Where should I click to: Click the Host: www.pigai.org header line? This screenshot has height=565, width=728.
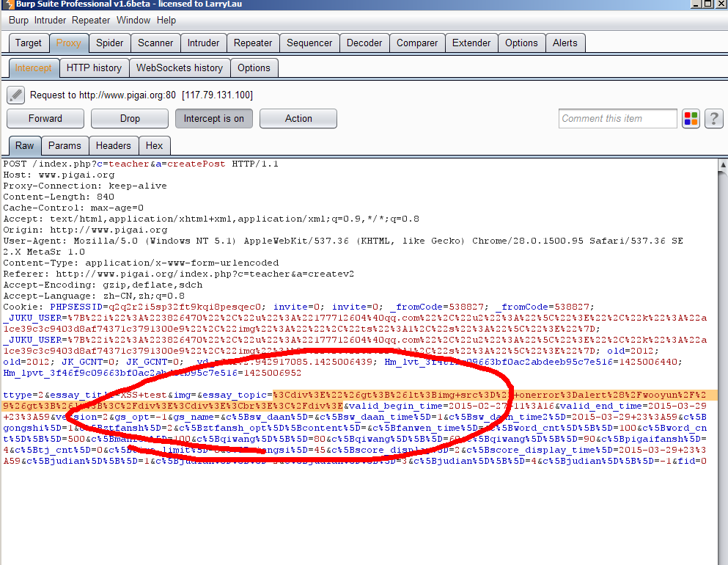pos(59,175)
